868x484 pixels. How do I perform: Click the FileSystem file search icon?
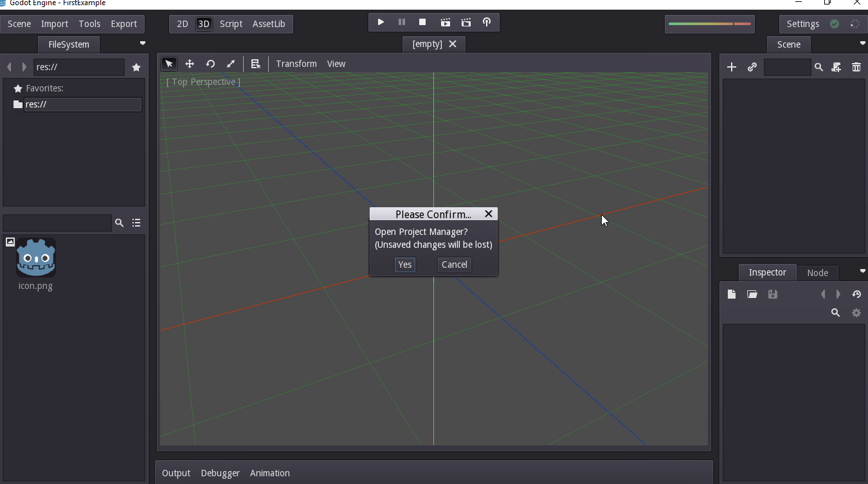119,223
